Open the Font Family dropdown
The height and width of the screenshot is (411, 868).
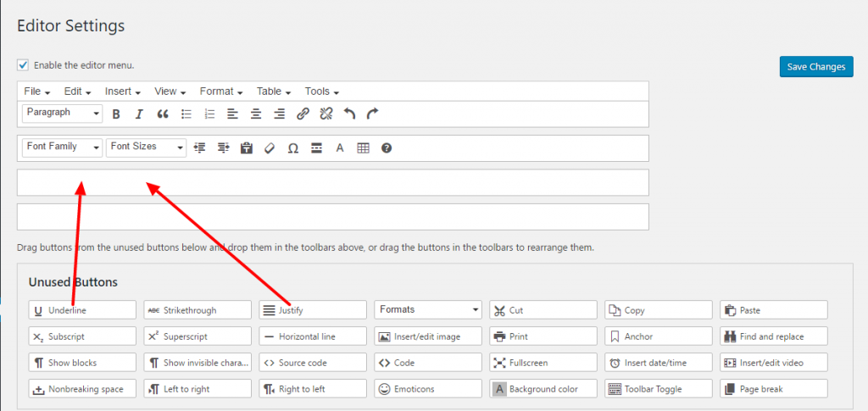(63, 147)
